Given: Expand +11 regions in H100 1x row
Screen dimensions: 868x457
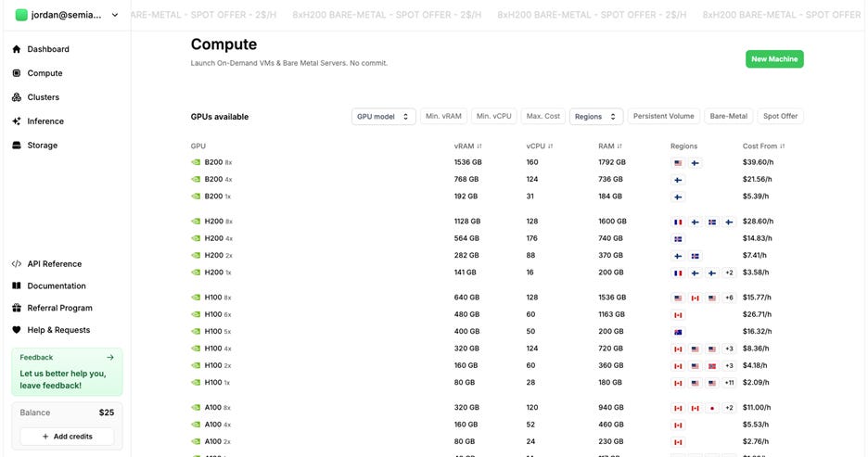Looking at the screenshot, I should pyautogui.click(x=729, y=383).
